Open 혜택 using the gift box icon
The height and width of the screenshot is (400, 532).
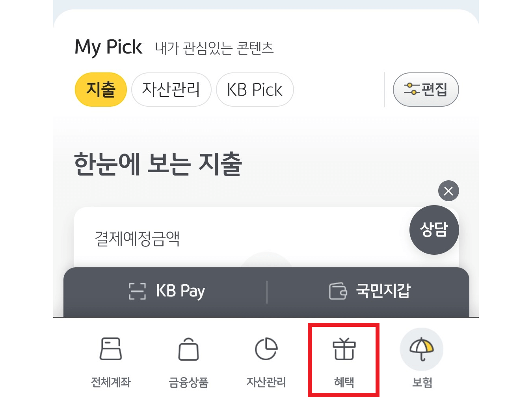(x=343, y=349)
